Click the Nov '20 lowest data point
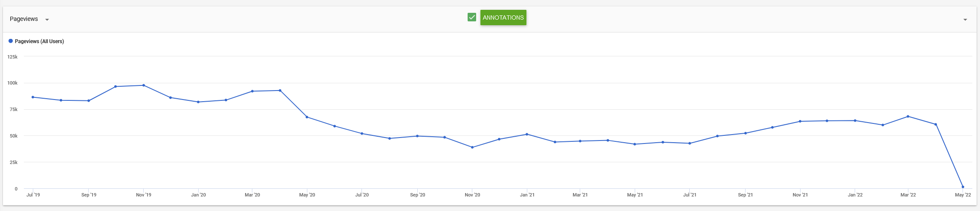The width and height of the screenshot is (980, 211). [x=472, y=147]
